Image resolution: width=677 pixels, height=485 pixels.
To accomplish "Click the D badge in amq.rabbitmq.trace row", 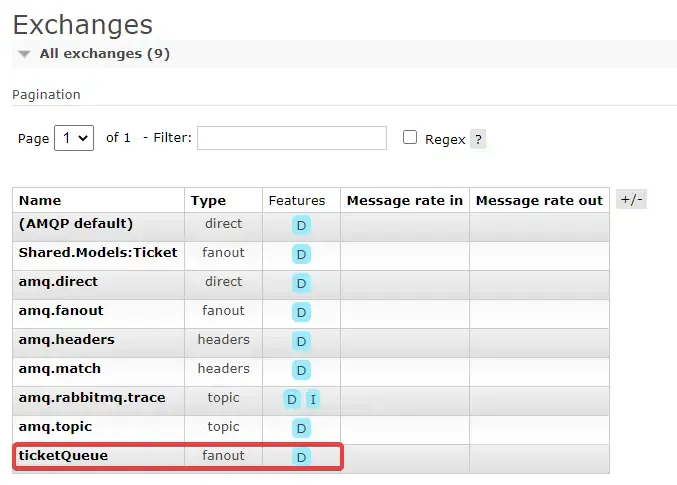I will click(x=292, y=399).
